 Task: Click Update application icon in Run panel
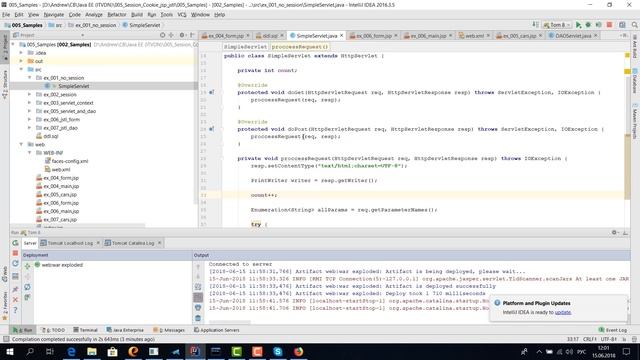16,264
